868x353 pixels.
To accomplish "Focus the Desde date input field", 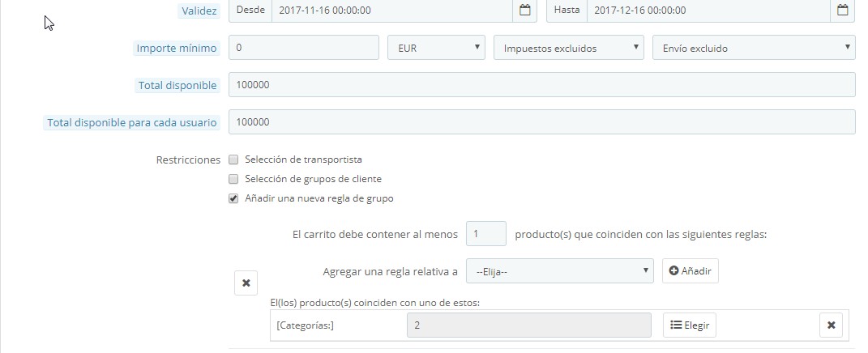I will pos(392,10).
